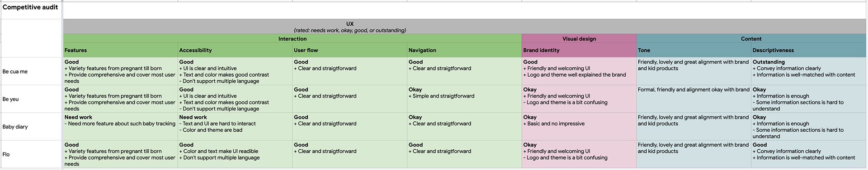The image size is (868, 170).
Task: Select the 'Be yeu' row label
Action: (31, 99)
